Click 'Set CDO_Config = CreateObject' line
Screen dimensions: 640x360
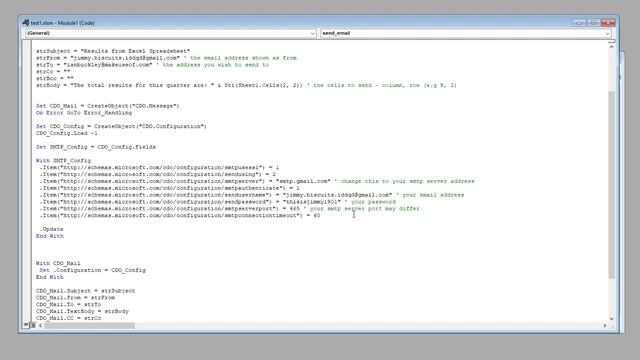point(121,126)
